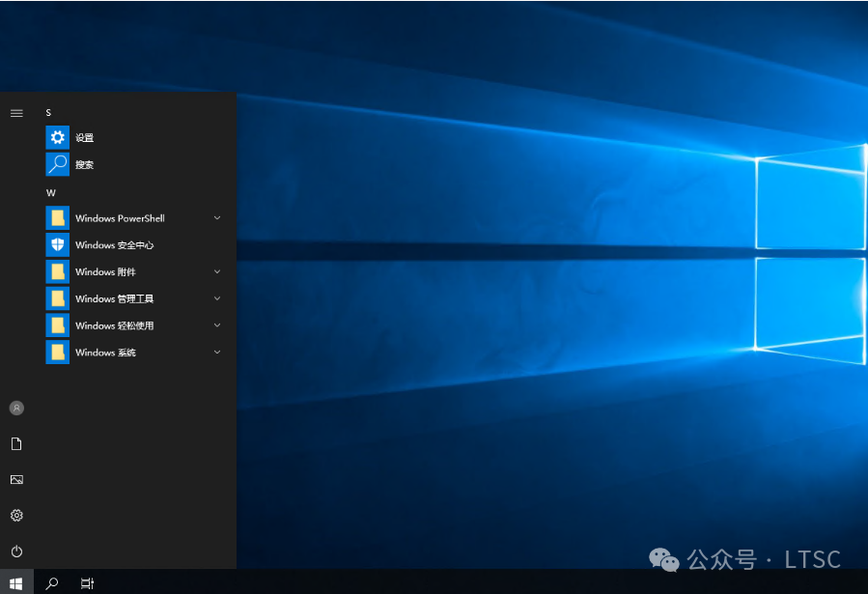Select the Windows PowerShell label
The image size is (868, 594).
[x=120, y=218]
